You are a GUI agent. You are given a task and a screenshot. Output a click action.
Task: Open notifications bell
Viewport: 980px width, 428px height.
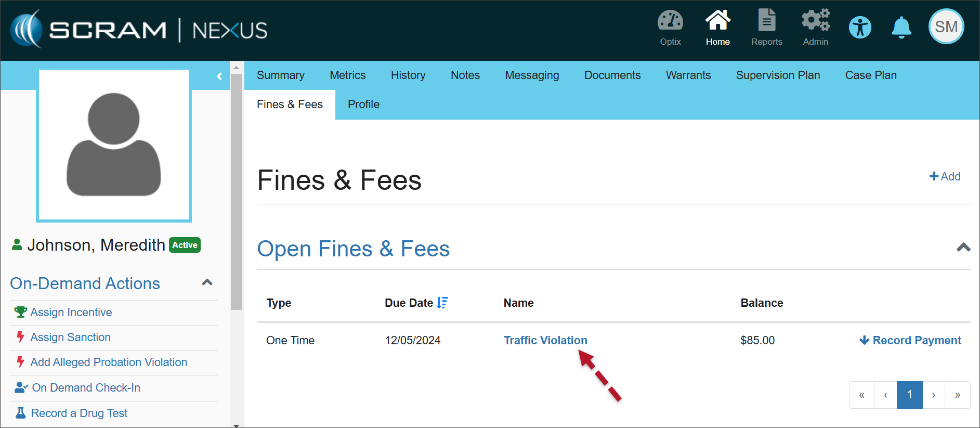pyautogui.click(x=901, y=27)
